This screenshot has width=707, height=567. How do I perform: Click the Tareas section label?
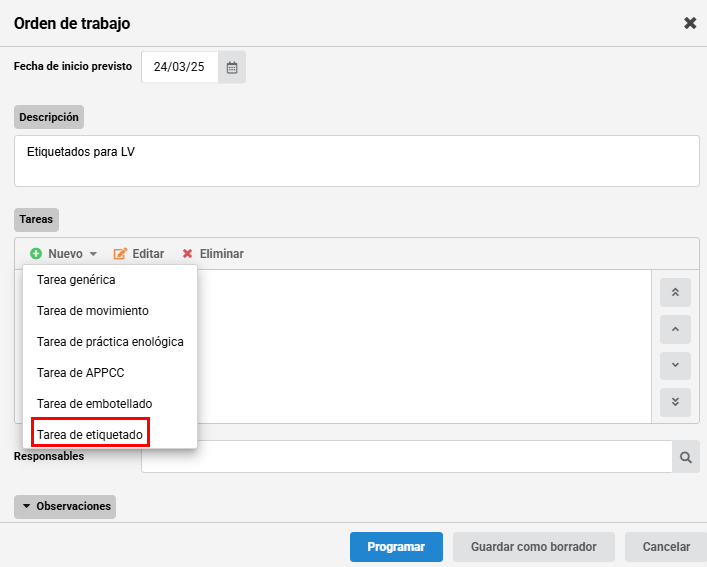36,219
